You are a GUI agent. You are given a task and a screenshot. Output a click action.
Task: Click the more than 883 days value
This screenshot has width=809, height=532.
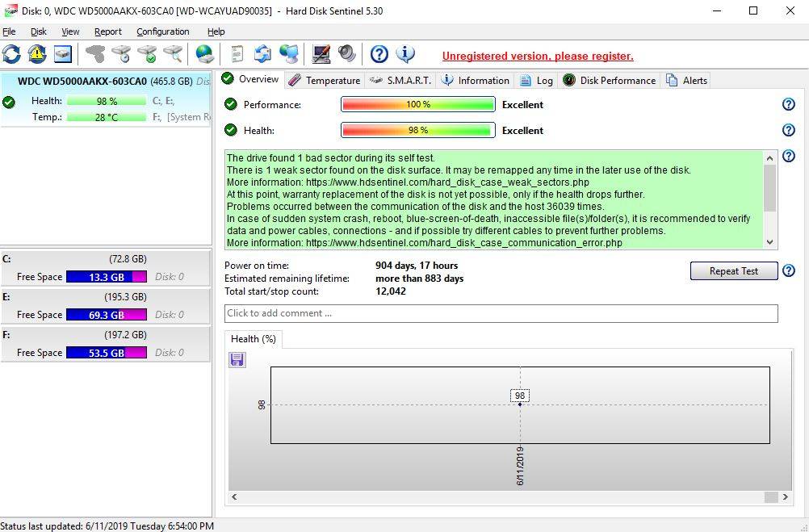(x=420, y=279)
